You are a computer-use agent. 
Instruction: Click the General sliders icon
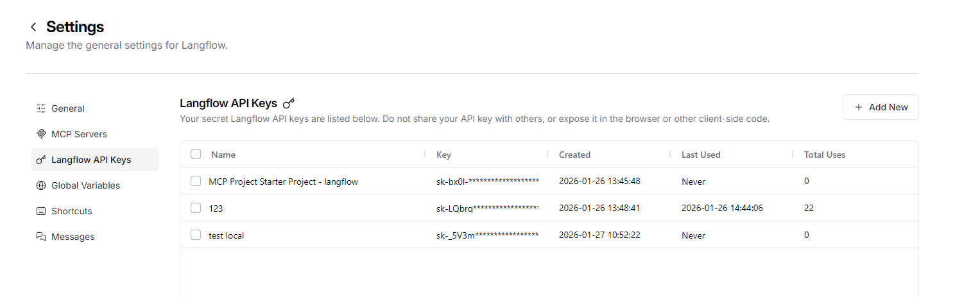[41, 108]
